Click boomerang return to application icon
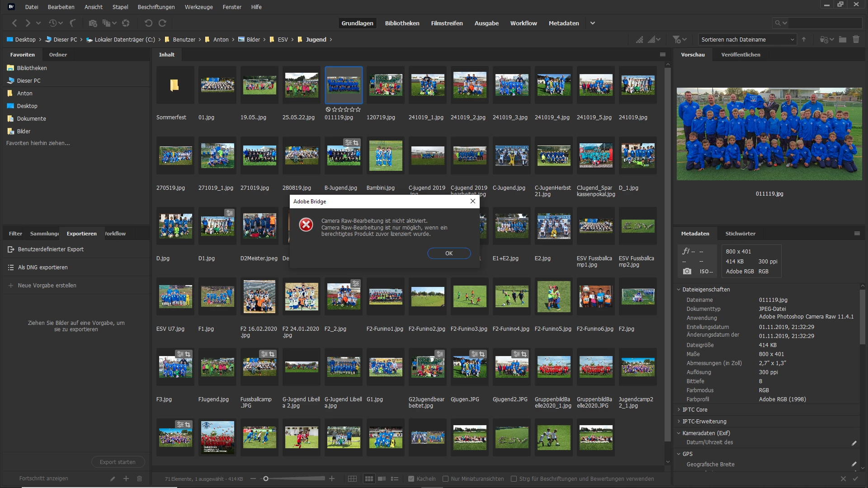The image size is (868, 488). pyautogui.click(x=72, y=23)
